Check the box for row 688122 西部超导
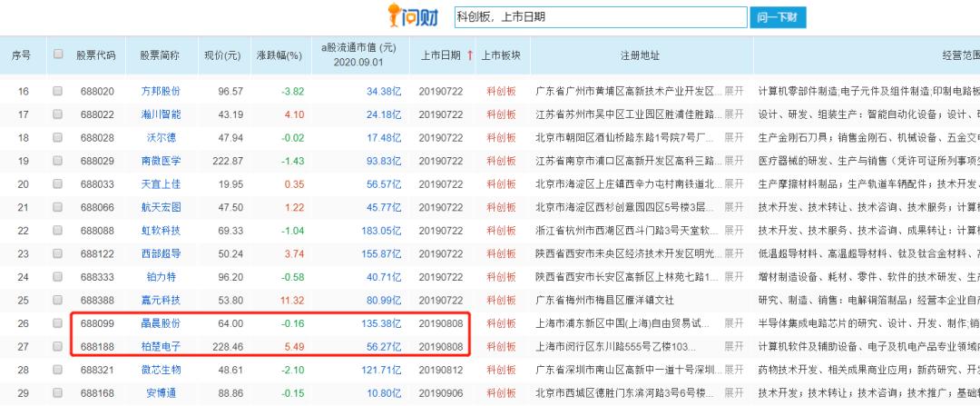980x406 pixels. click(57, 253)
